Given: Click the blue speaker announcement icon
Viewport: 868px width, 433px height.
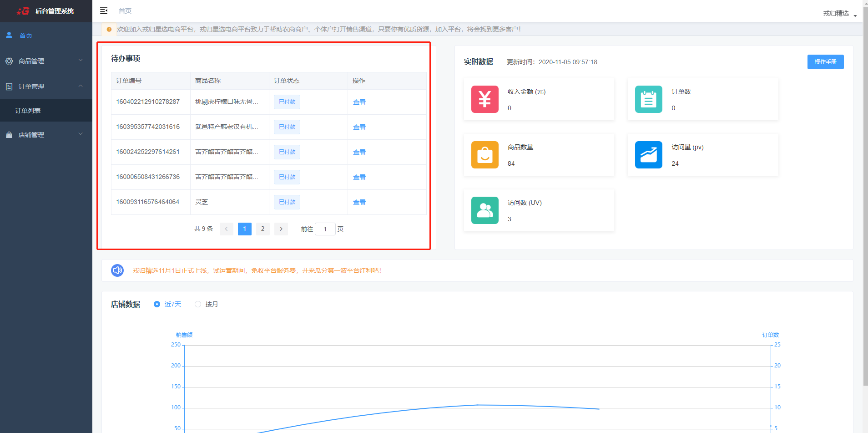Looking at the screenshot, I should click(117, 270).
